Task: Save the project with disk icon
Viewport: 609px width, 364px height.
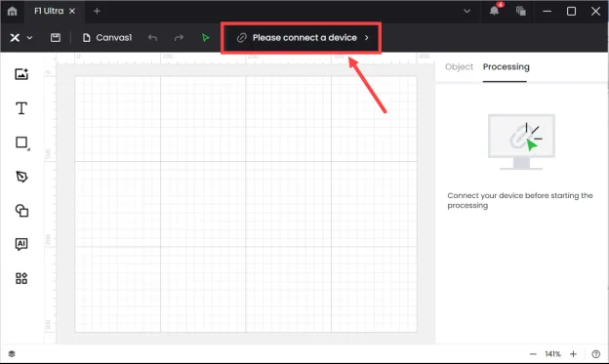Action: [x=56, y=37]
